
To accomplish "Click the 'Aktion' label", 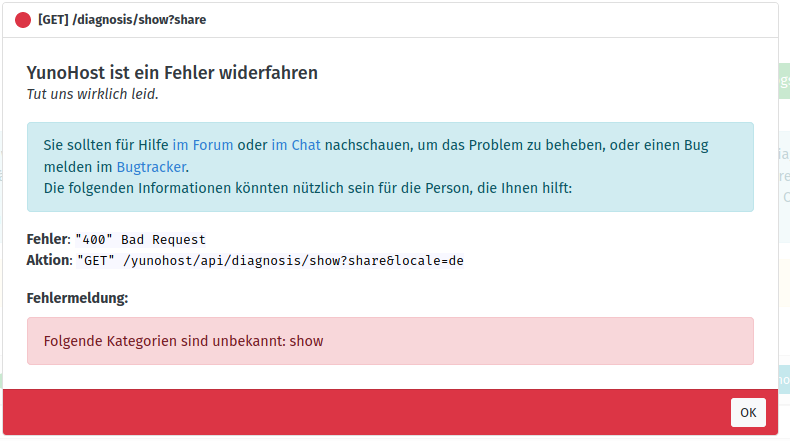I will click(48, 260).
